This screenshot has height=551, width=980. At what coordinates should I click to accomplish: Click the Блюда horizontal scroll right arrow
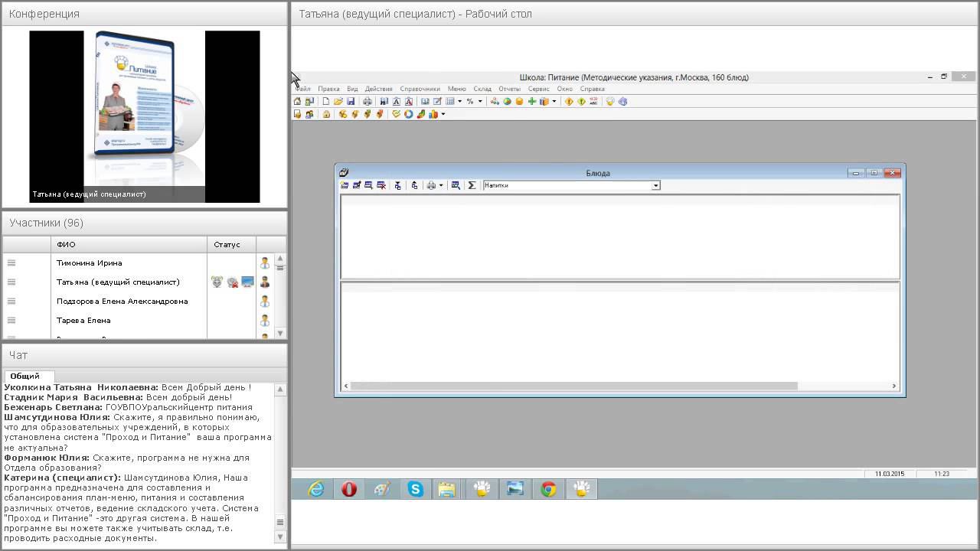(x=893, y=386)
